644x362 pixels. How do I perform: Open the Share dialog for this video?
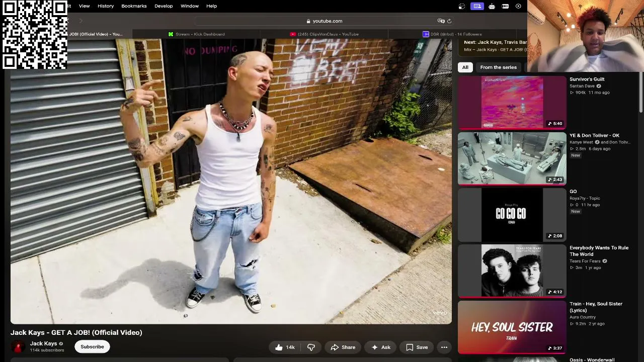343,347
